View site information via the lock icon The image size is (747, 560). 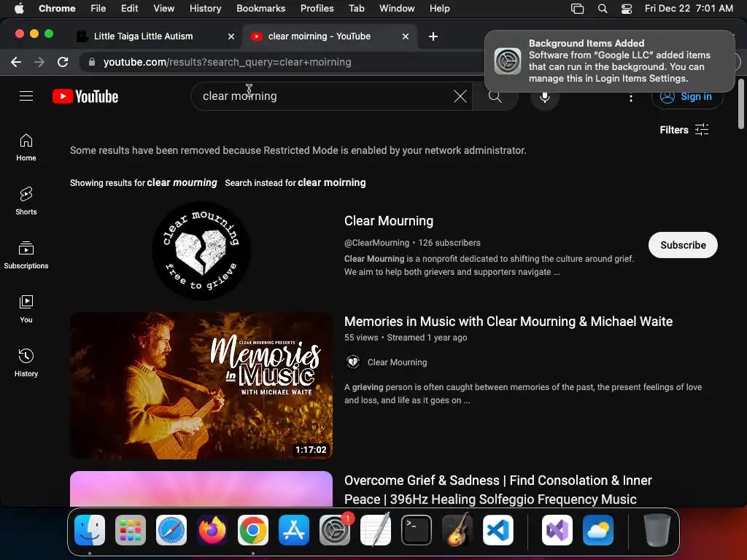(91, 62)
